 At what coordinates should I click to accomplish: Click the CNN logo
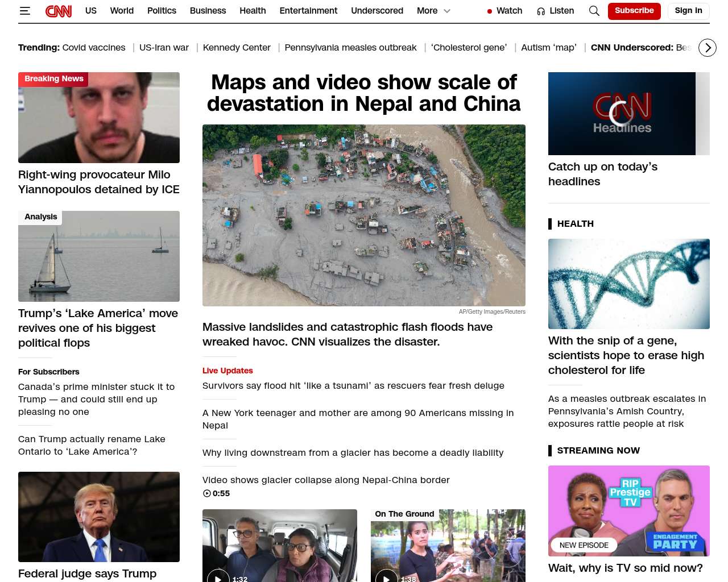point(59,11)
